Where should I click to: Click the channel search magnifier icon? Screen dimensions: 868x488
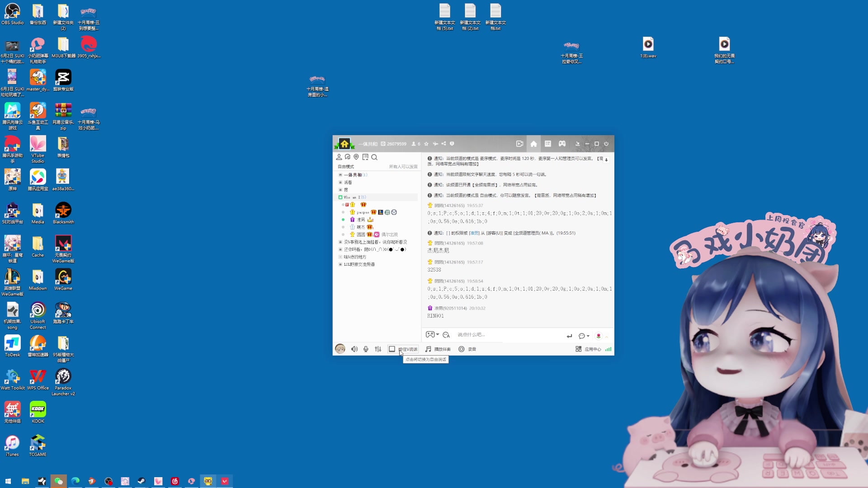coord(374,157)
